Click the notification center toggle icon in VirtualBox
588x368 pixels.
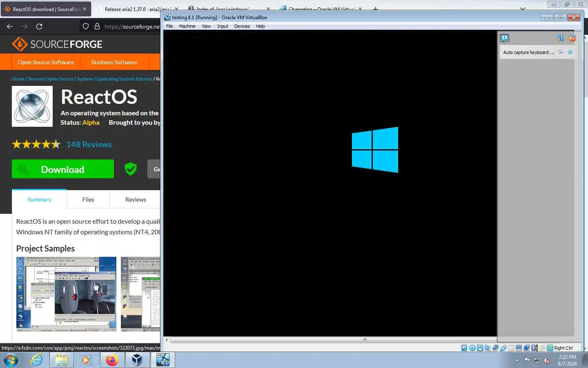pyautogui.click(x=505, y=38)
